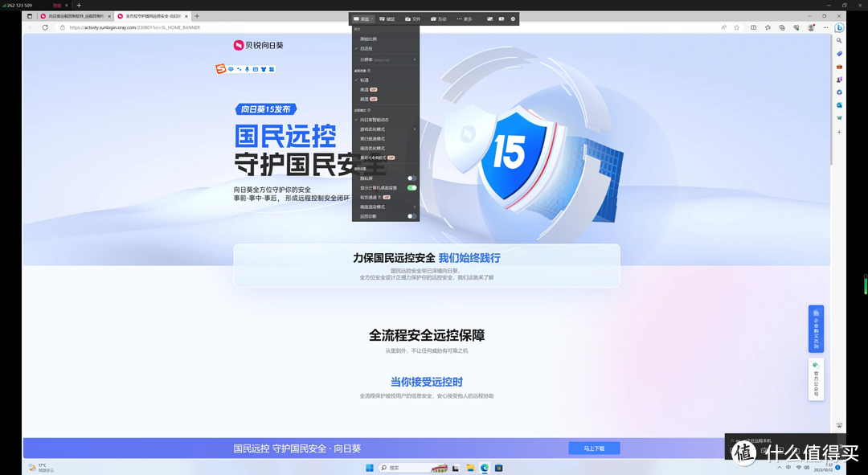Image resolution: width=868 pixels, height=475 pixels.
Task: Click the screenshot icon in remote toolbar
Action: [490, 18]
